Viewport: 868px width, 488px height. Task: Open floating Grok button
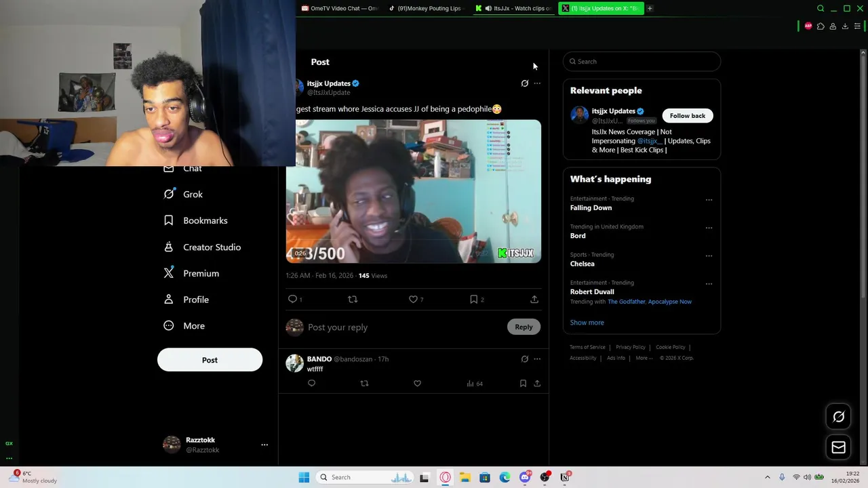point(839,417)
